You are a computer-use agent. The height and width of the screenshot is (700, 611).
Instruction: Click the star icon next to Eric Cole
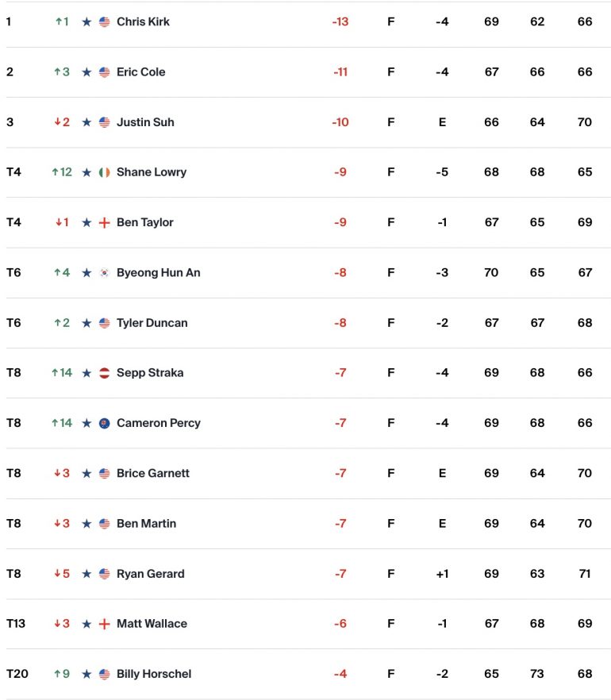86,72
